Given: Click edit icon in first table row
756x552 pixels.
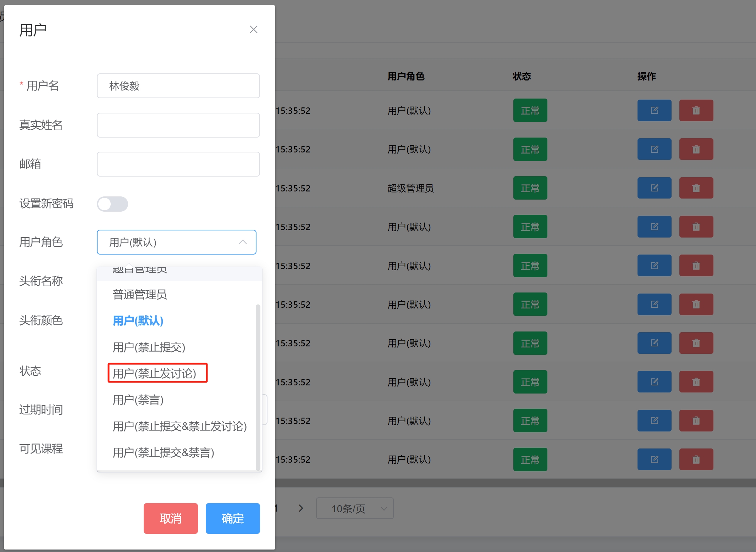Looking at the screenshot, I should (654, 111).
